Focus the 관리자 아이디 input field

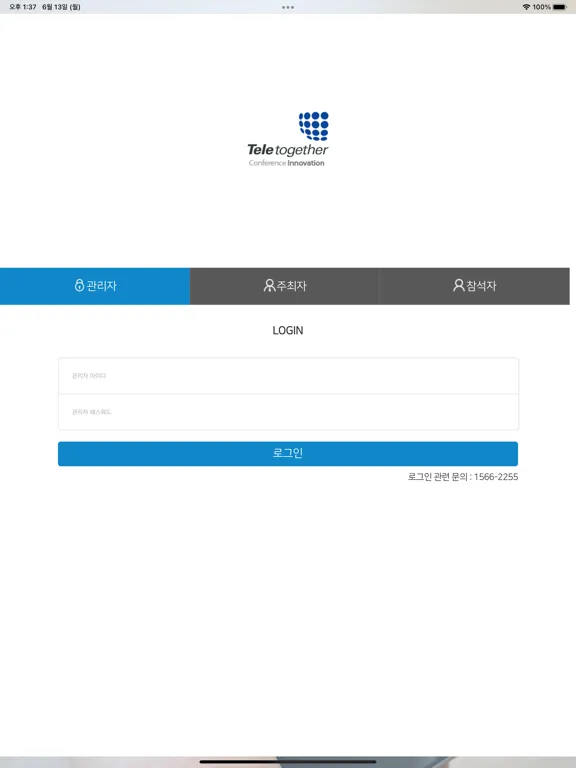pos(288,376)
